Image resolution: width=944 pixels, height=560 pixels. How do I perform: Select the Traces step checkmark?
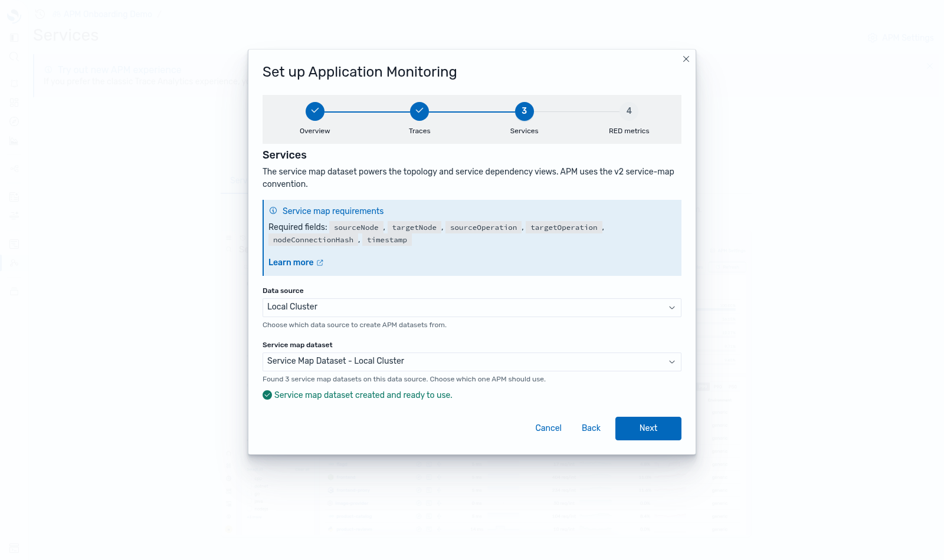tap(419, 111)
